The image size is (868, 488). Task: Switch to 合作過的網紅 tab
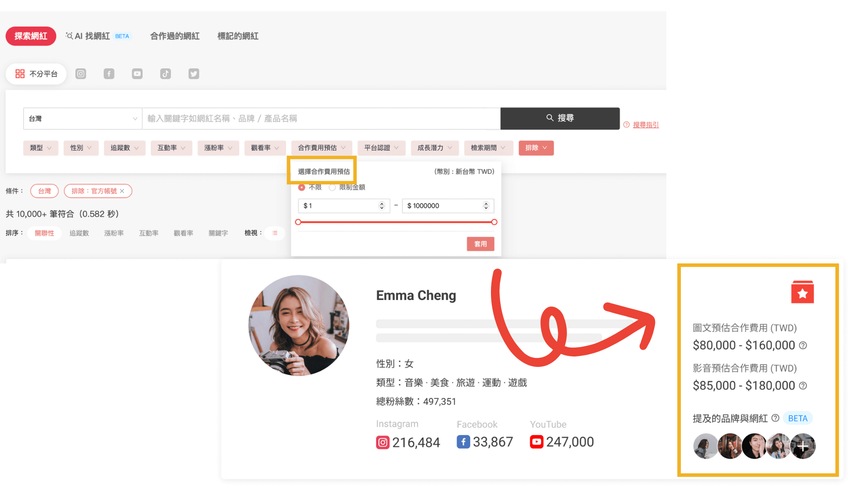[x=175, y=36]
